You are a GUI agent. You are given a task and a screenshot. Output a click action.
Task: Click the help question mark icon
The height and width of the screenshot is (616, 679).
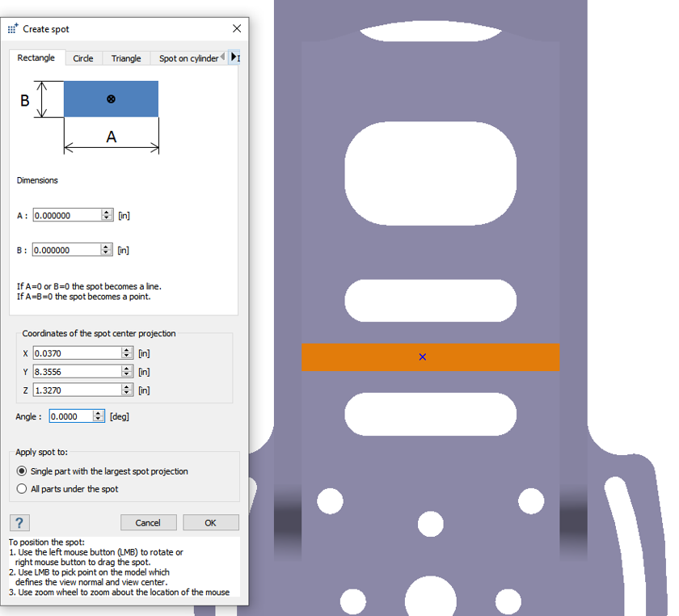[19, 523]
